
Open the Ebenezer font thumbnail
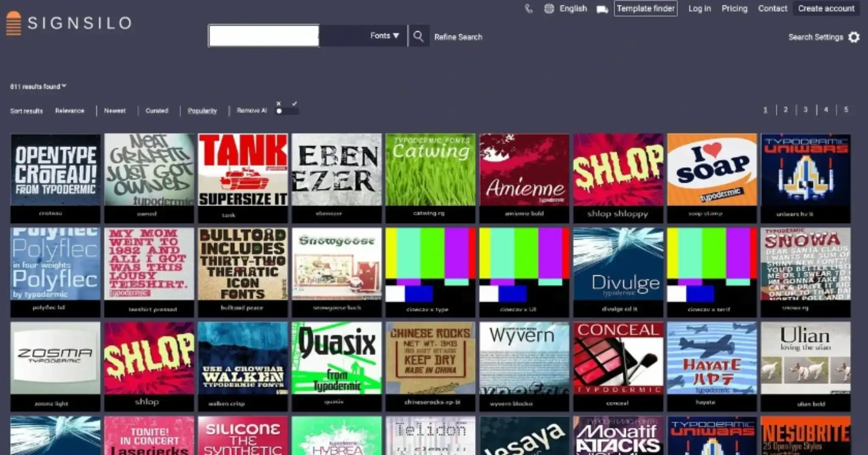[x=337, y=178]
